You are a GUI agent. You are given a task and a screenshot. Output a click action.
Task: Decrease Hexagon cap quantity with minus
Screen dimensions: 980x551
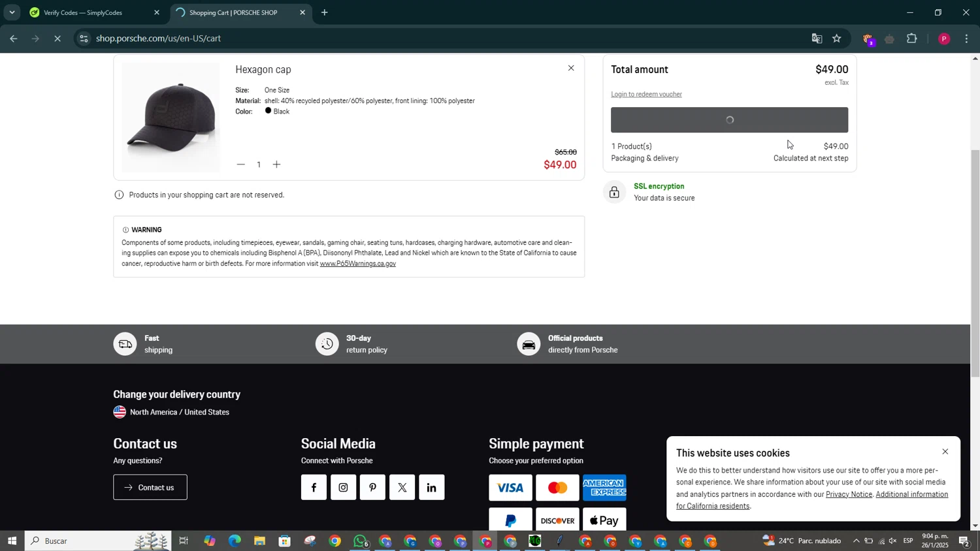coord(240,165)
